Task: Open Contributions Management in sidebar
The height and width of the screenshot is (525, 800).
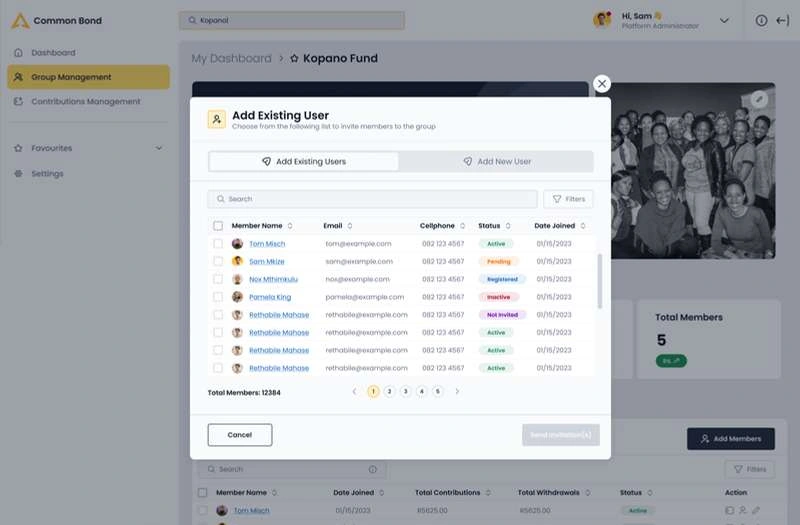Action: pyautogui.click(x=88, y=102)
